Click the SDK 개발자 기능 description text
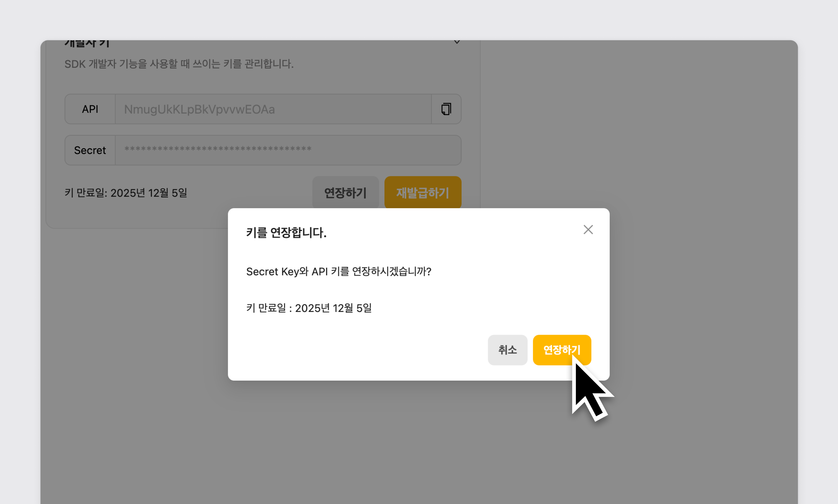Image resolution: width=838 pixels, height=504 pixels. tap(179, 64)
